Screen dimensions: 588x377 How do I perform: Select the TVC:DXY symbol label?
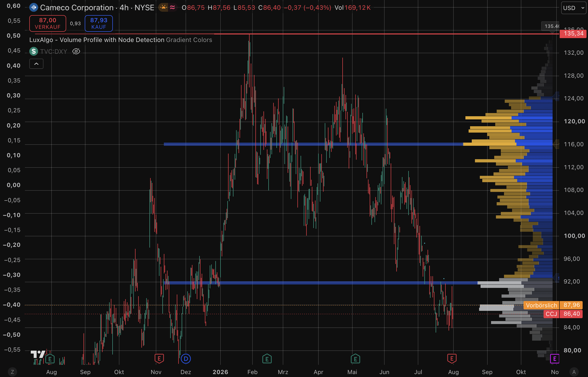pyautogui.click(x=54, y=52)
